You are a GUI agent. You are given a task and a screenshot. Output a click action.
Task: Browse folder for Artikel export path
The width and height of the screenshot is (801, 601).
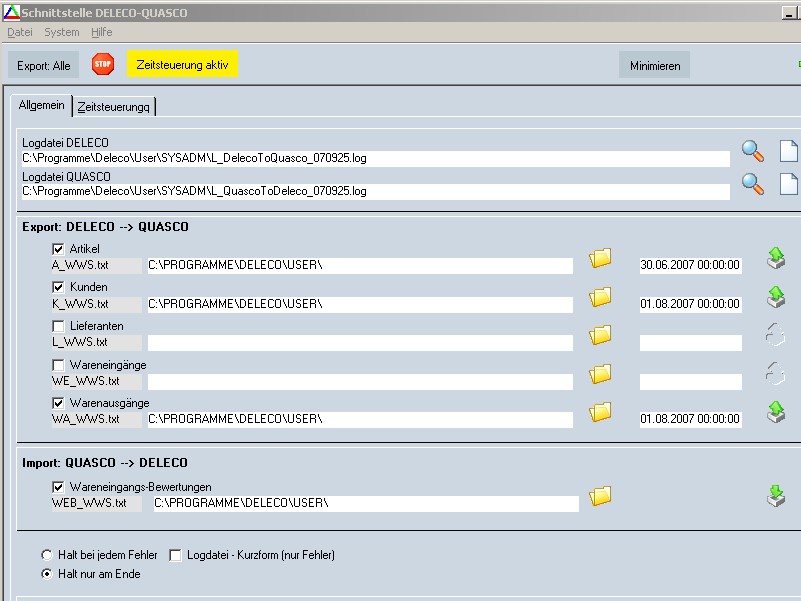click(600, 258)
